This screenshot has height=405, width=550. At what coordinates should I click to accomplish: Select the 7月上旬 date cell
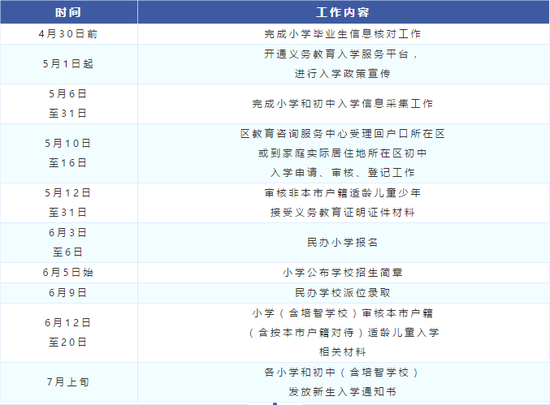[x=68, y=382]
